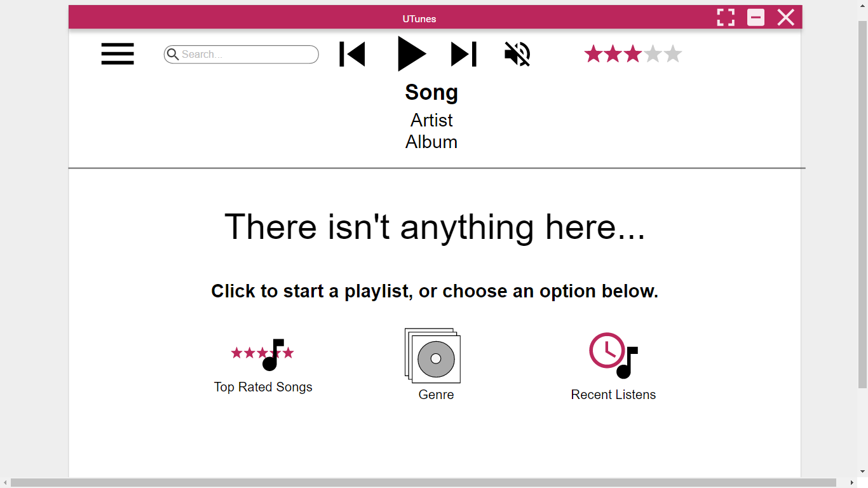Click the Search input field
868x488 pixels.
point(241,55)
